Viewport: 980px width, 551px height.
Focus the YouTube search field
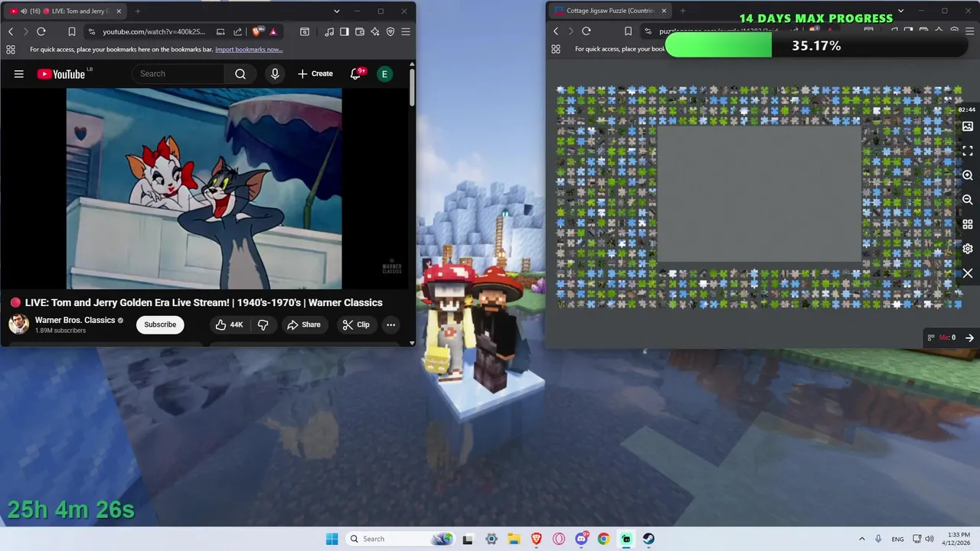(x=178, y=73)
